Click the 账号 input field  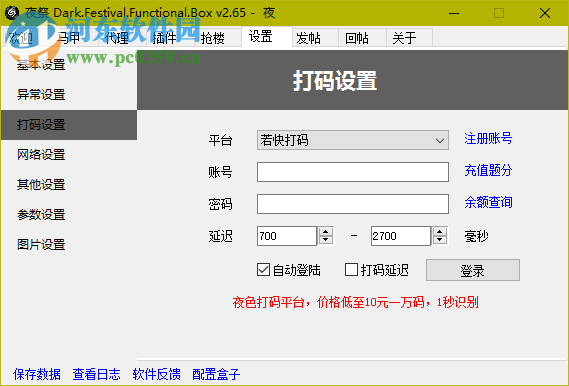point(353,172)
